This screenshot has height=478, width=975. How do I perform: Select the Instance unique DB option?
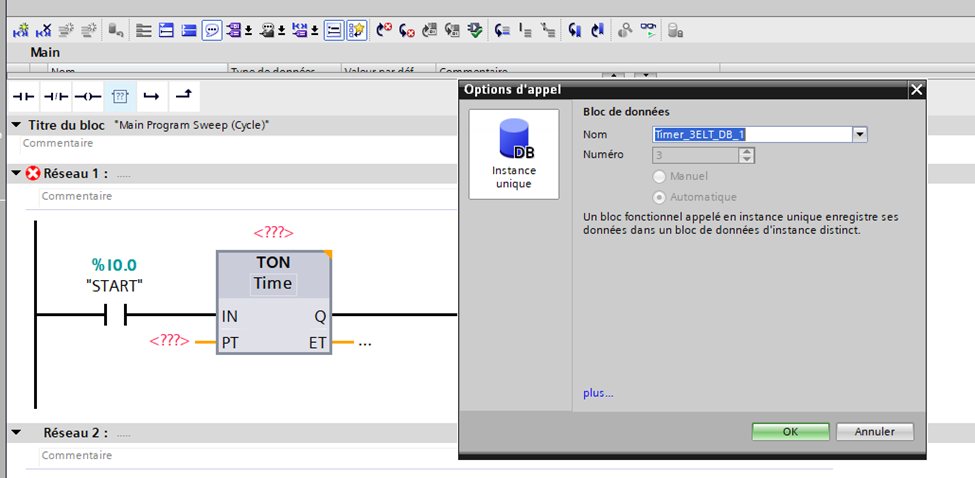[x=514, y=155]
